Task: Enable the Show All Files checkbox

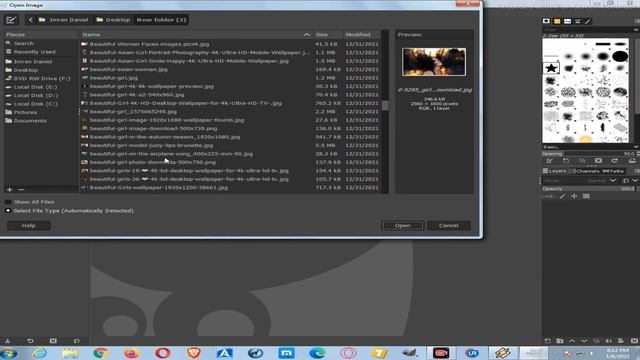Action: tap(8, 202)
